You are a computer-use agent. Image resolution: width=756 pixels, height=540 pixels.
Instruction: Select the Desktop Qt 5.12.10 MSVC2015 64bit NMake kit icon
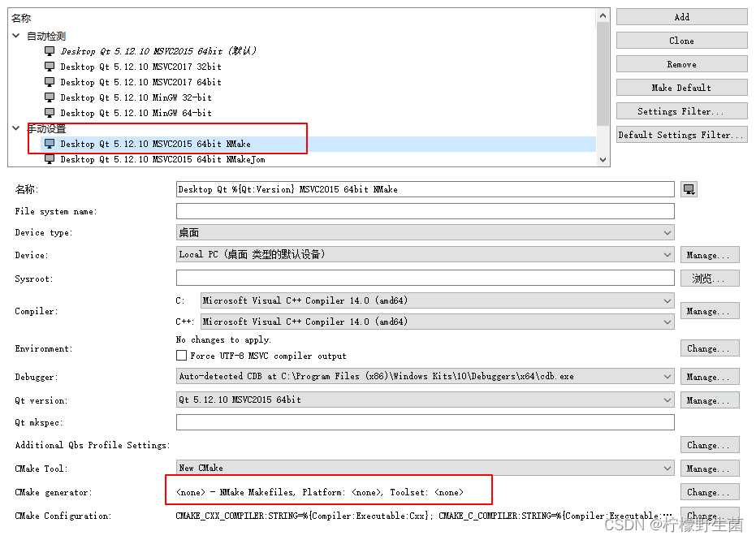pyautogui.click(x=50, y=144)
